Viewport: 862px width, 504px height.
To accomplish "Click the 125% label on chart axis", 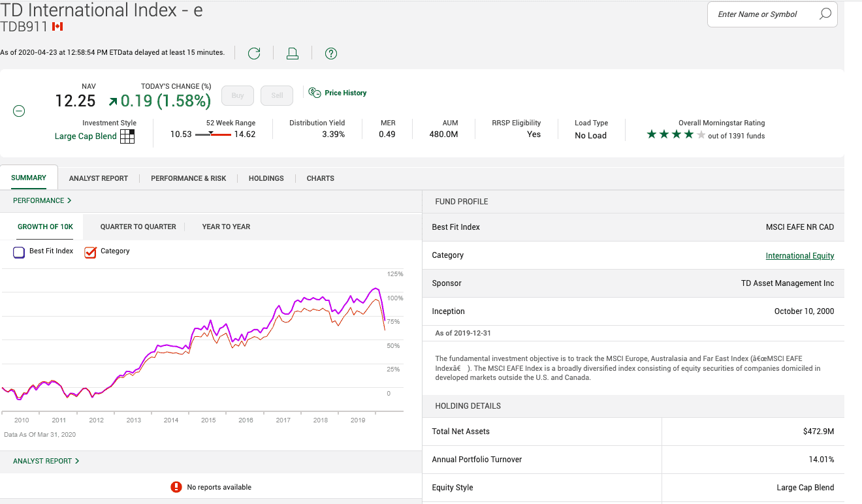I will (x=395, y=274).
